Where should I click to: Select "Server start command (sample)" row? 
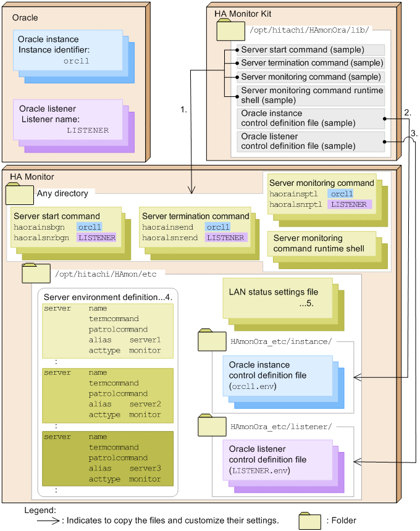[311, 50]
